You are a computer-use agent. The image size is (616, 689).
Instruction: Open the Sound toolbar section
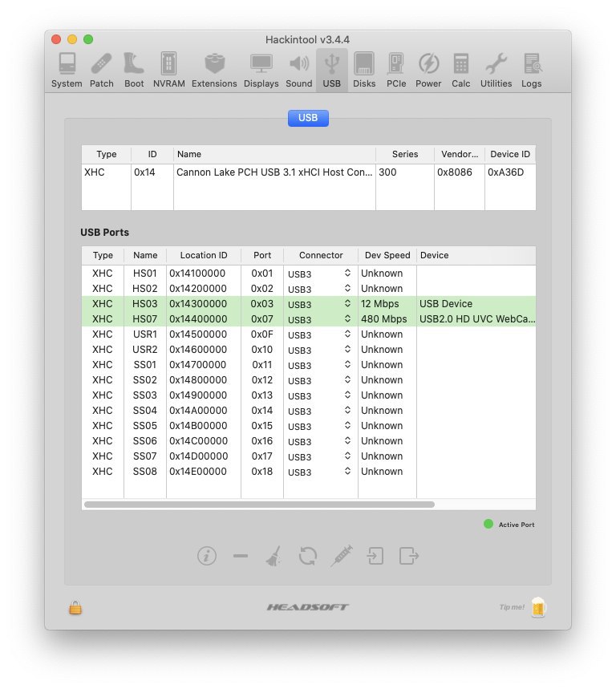click(x=298, y=71)
